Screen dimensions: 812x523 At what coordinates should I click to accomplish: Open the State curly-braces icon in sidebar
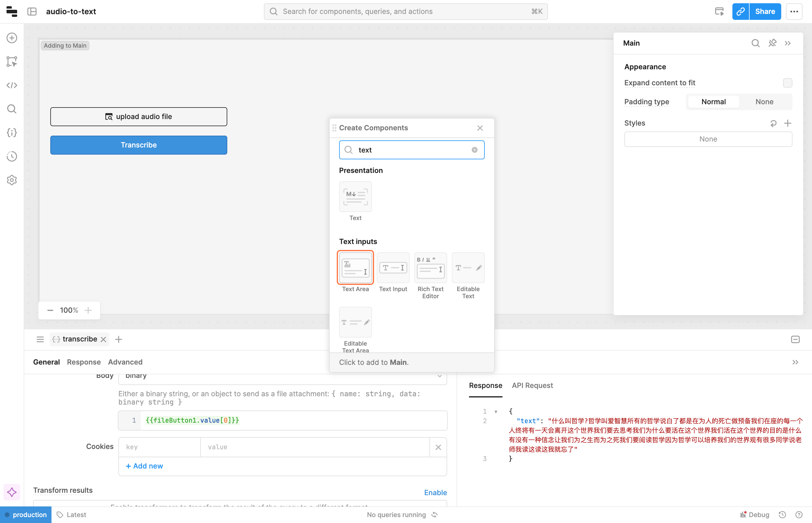pyautogui.click(x=12, y=133)
